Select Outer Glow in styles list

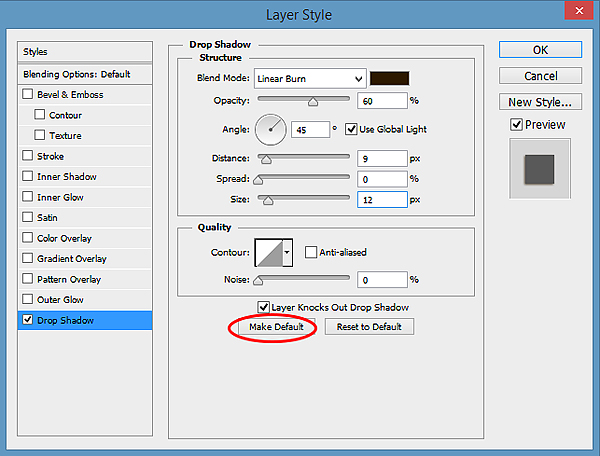(60, 300)
